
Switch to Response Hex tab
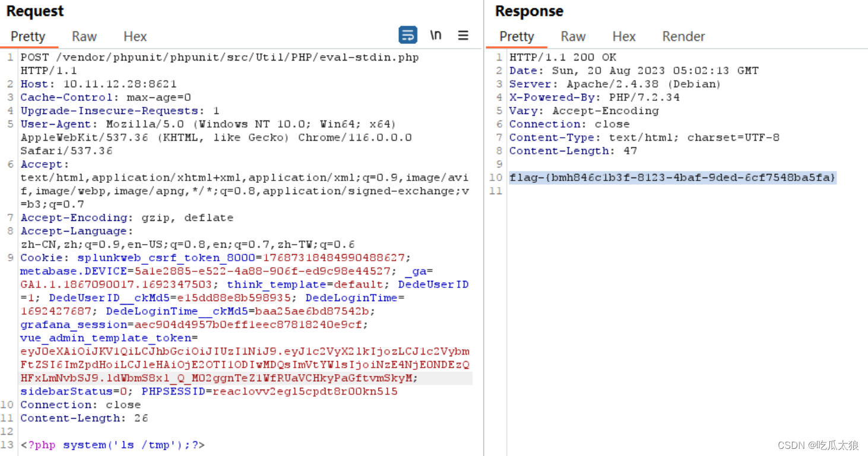tap(624, 36)
